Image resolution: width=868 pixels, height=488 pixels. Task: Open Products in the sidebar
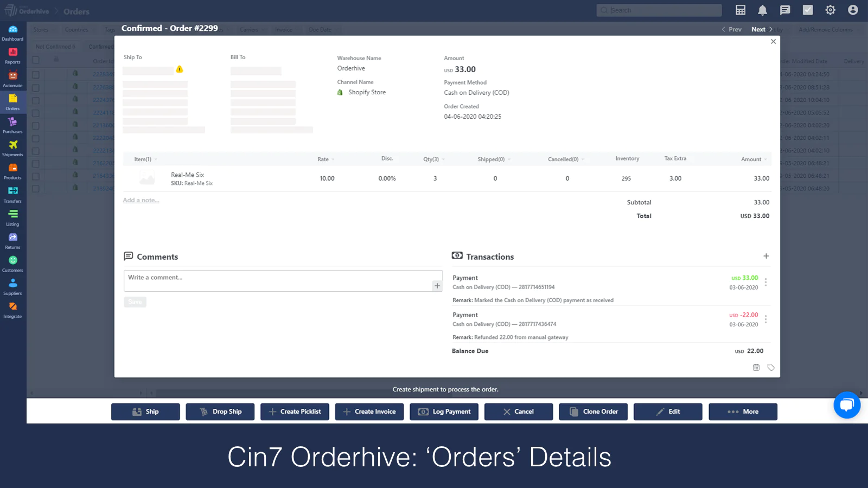point(12,171)
